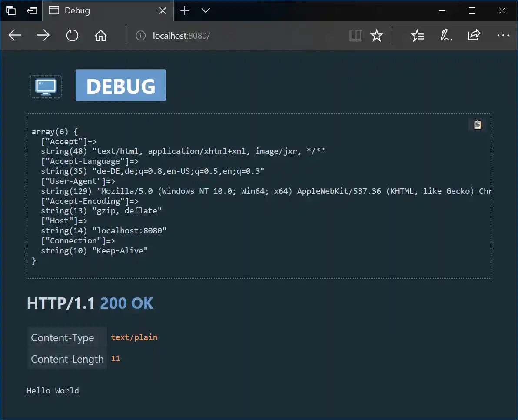Screen dimensions: 518x420
Task: Click the address bar showing localhost:8080
Action: click(181, 36)
